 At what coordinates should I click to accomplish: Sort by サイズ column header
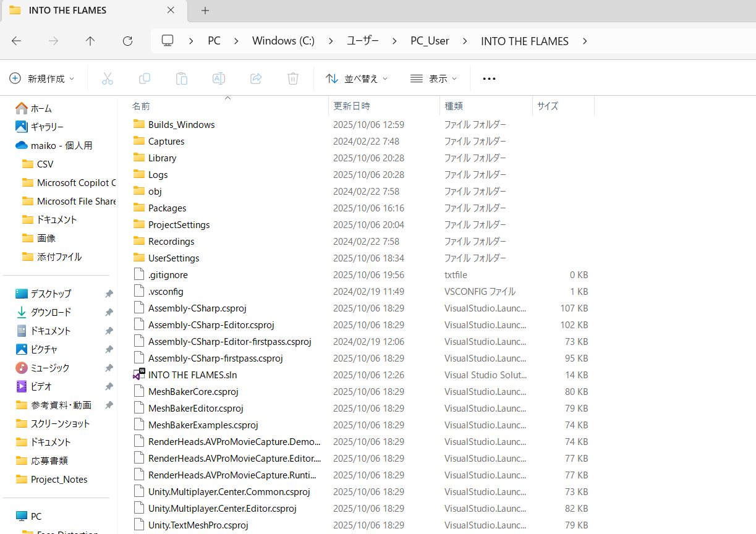tap(563, 106)
